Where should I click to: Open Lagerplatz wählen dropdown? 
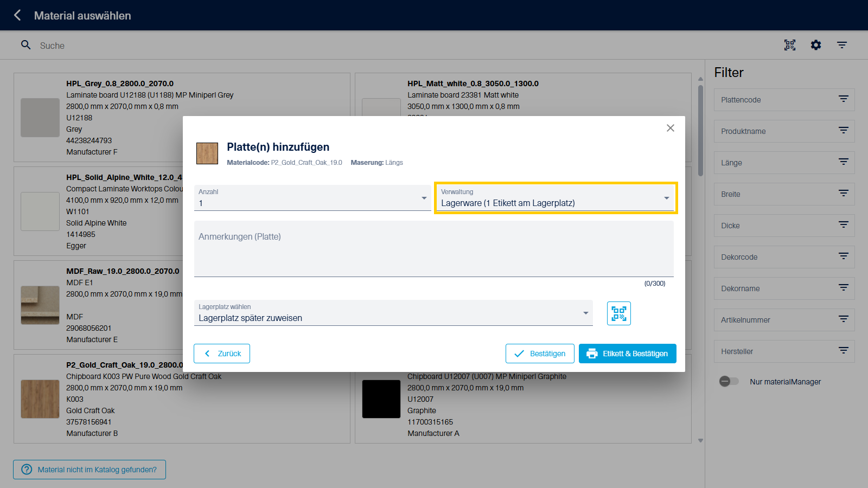393,313
